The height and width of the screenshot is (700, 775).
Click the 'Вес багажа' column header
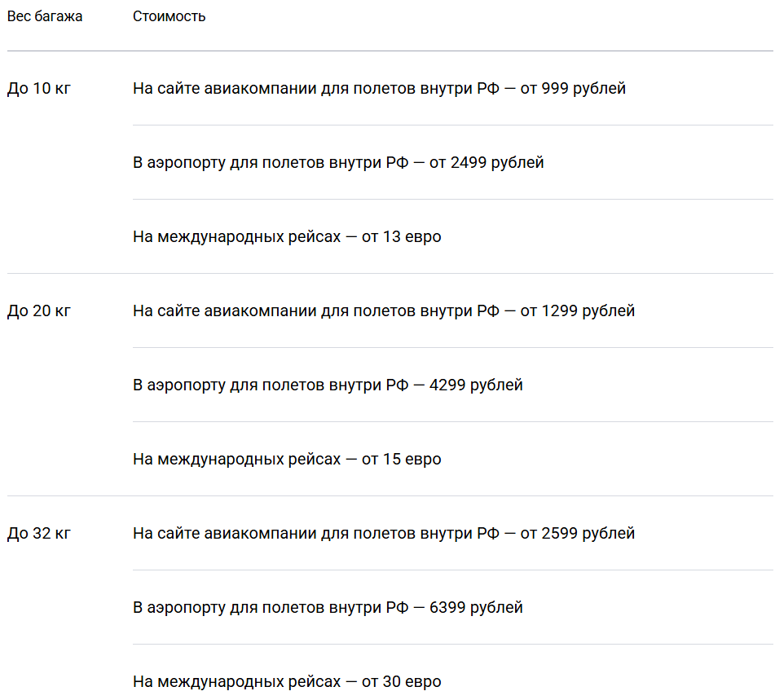[45, 16]
